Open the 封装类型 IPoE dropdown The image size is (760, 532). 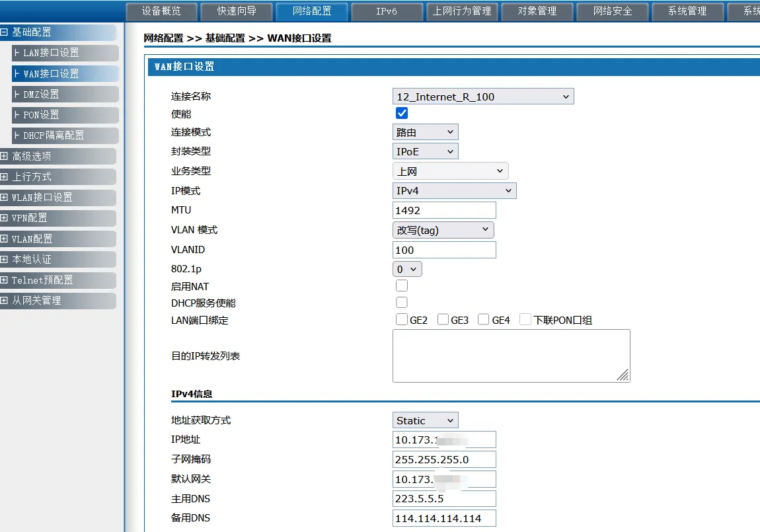[425, 151]
